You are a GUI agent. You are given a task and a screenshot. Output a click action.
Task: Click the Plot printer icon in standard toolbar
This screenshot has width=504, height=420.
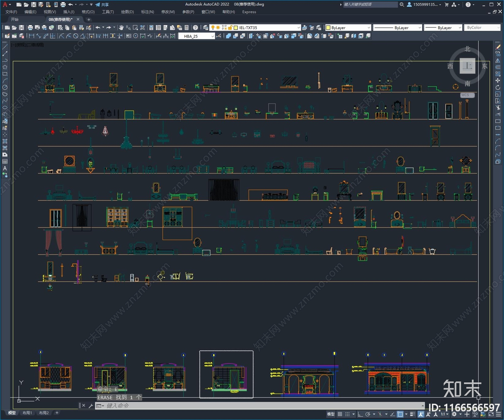30,28
